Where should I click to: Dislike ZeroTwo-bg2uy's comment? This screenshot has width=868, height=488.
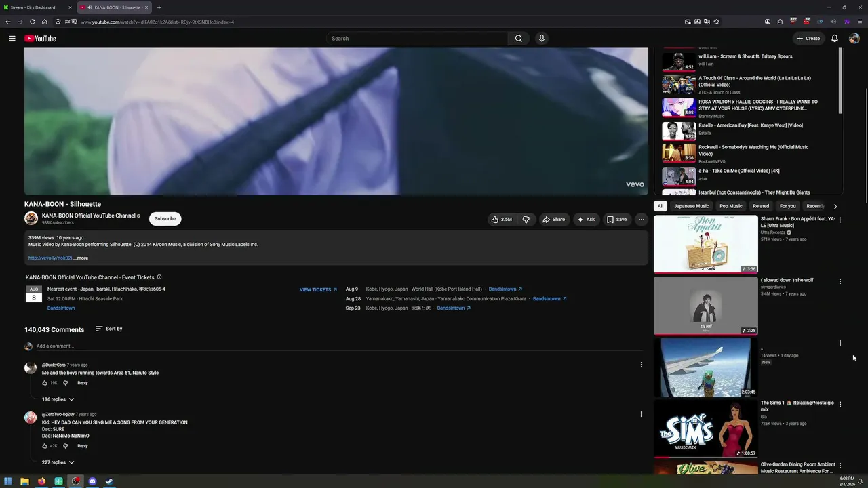(66, 446)
